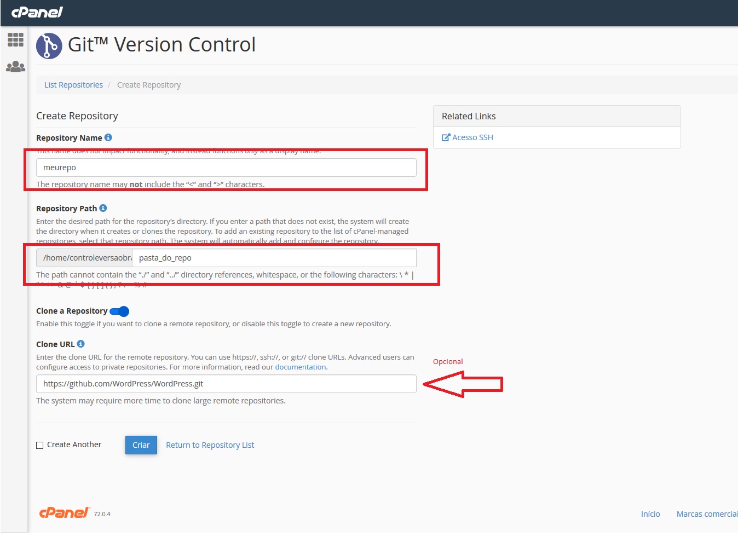Click the external link icon beside Acesso SSH
This screenshot has height=560, width=738.
[446, 137]
